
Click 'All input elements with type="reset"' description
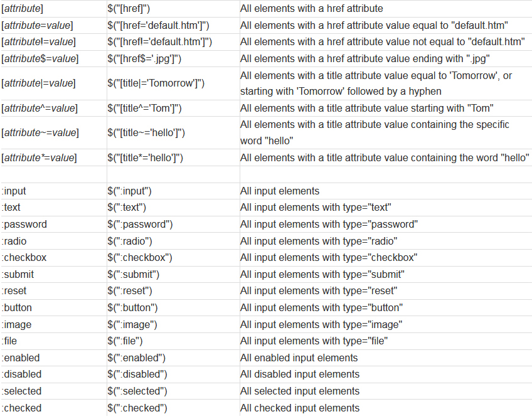(319, 291)
